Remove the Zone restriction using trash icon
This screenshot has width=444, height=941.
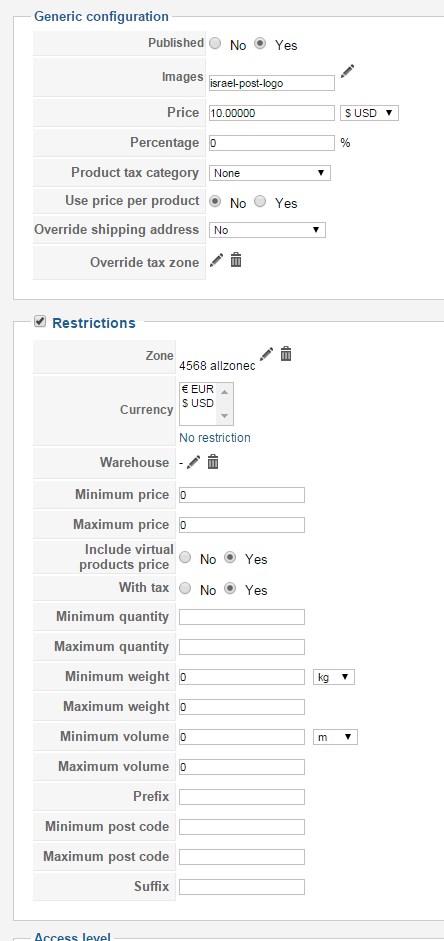pyautogui.click(x=286, y=353)
